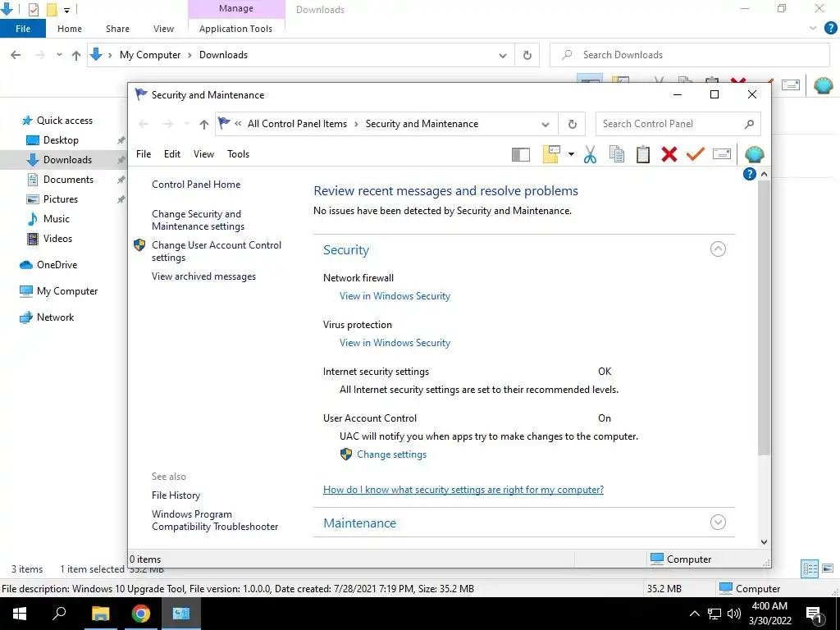The height and width of the screenshot is (630, 840).
Task: Open folder options dropdown arrow in Security window toolbar
Action: [571, 154]
